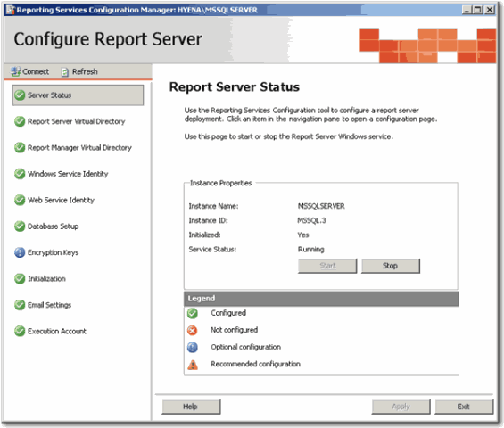The image size is (504, 428).
Task: Click the green Configured legend icon
Action: click(192, 313)
